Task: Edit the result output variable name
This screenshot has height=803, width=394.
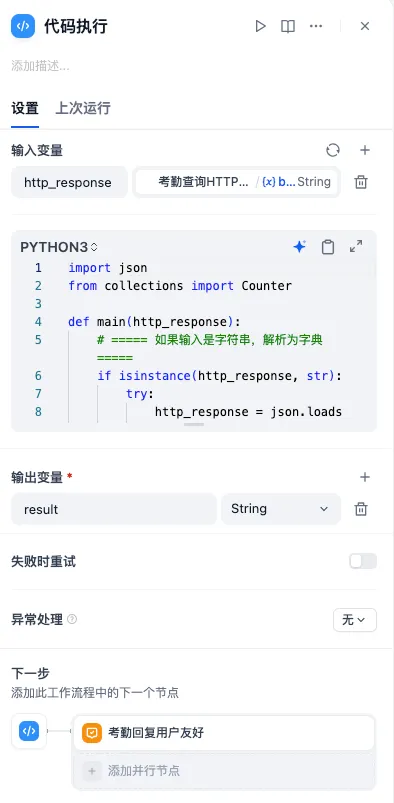Action: (114, 509)
